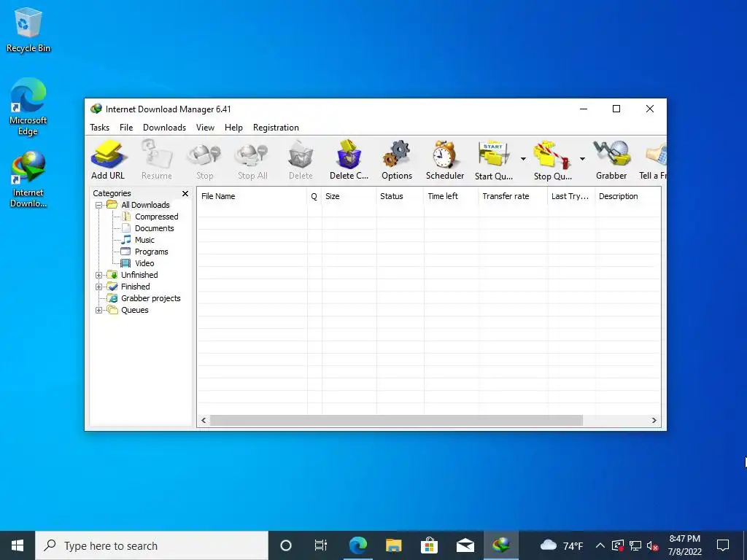Select the Microsoft Edge desktop shortcut
Viewport: 747px width, 560px height.
tap(28, 108)
